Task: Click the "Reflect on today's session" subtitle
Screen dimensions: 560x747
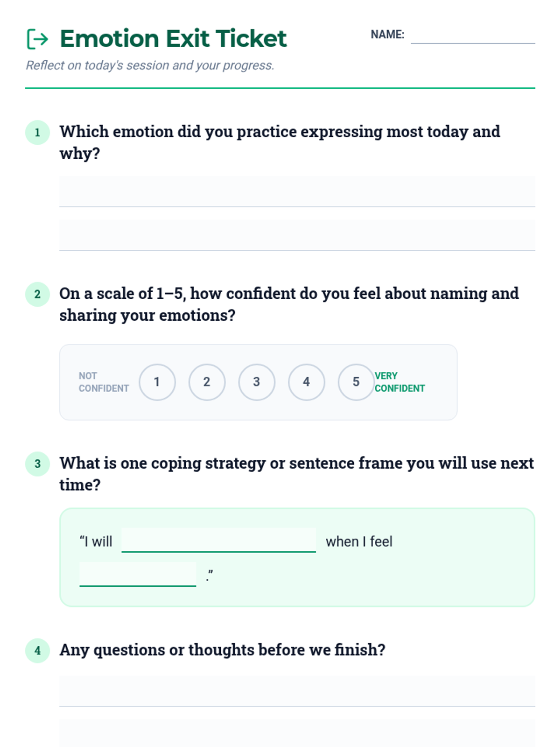Action: point(150,65)
